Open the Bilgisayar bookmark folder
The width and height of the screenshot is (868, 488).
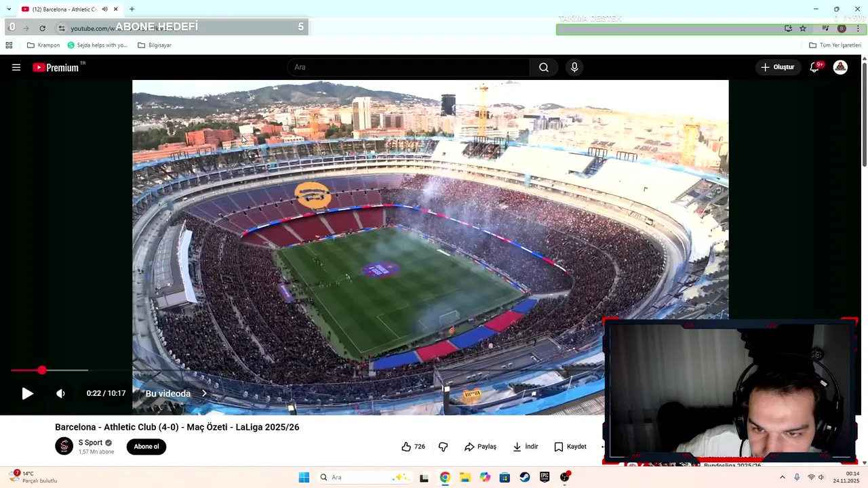click(x=155, y=45)
